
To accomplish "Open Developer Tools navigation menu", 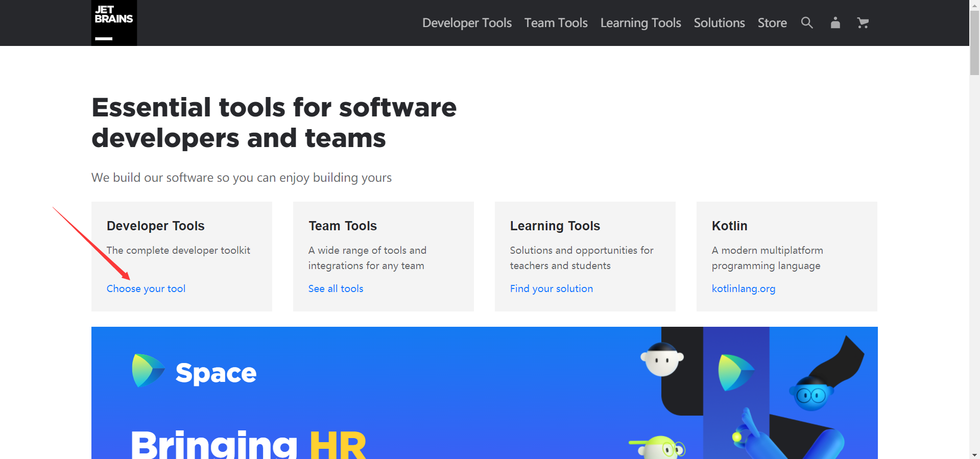I will click(466, 23).
